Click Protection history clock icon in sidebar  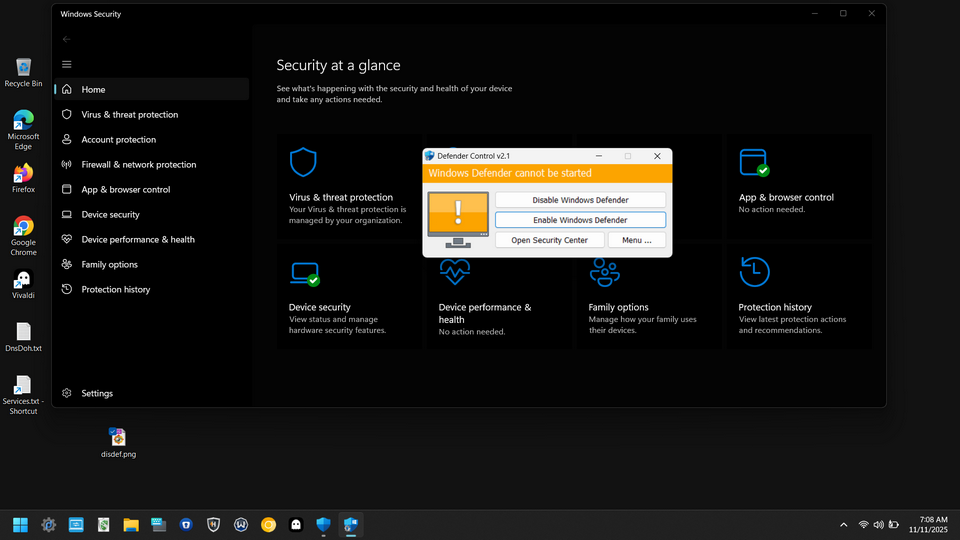67,289
